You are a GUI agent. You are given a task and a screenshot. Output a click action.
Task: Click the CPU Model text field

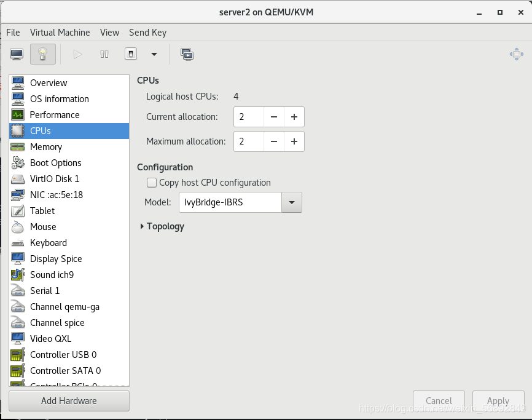click(230, 202)
